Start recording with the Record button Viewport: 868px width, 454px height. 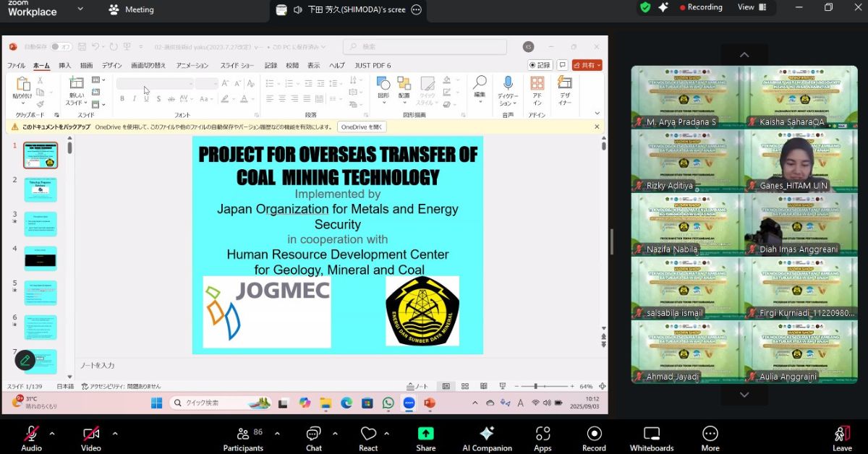(594, 438)
